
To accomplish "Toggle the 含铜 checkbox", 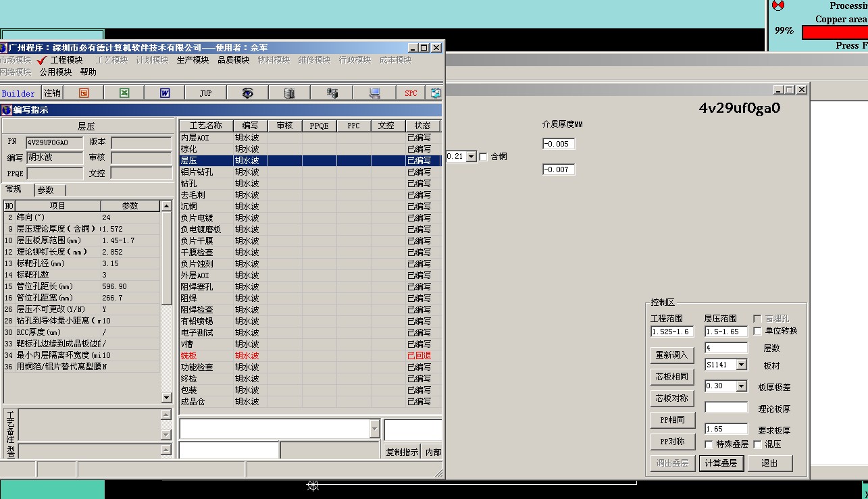I will (x=483, y=157).
